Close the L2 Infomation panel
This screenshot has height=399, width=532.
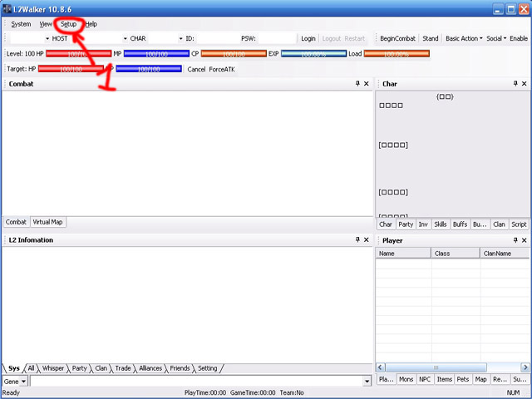click(x=367, y=239)
